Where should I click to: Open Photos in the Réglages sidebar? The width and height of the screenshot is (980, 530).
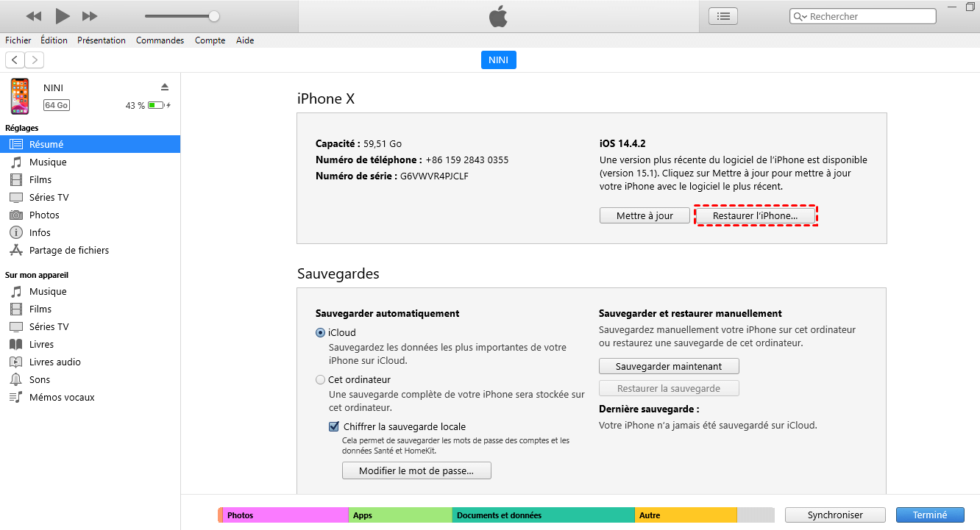[44, 215]
